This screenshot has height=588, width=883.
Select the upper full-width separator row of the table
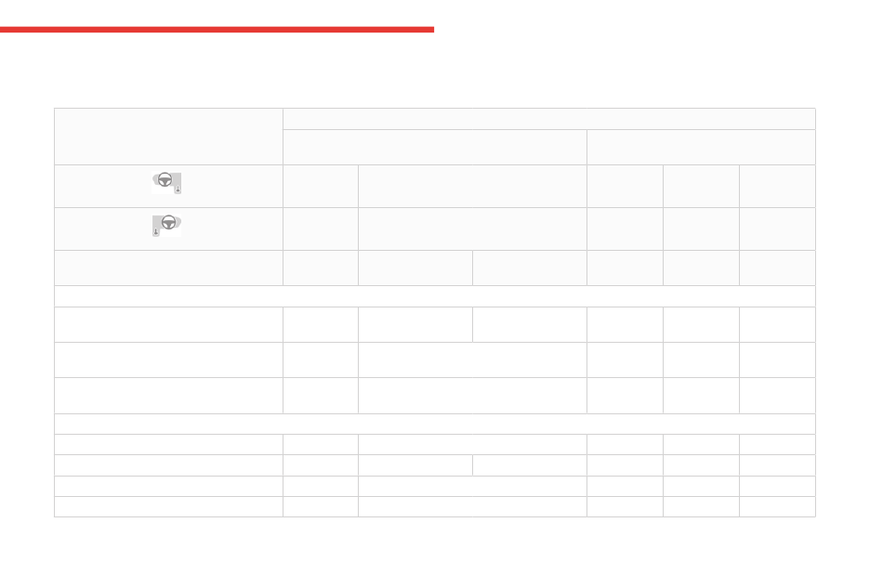[x=435, y=296]
